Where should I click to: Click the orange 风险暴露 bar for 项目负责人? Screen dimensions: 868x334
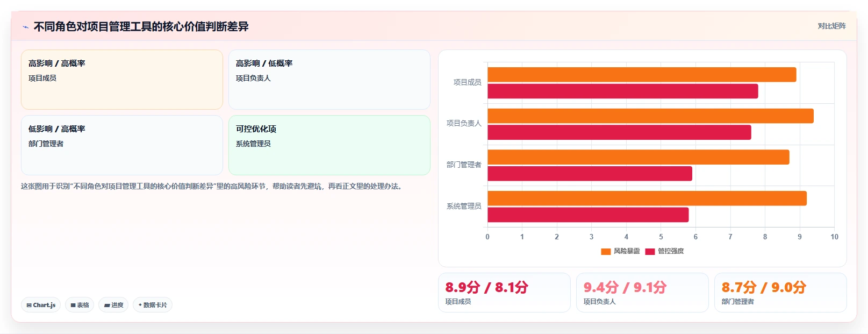click(650, 116)
